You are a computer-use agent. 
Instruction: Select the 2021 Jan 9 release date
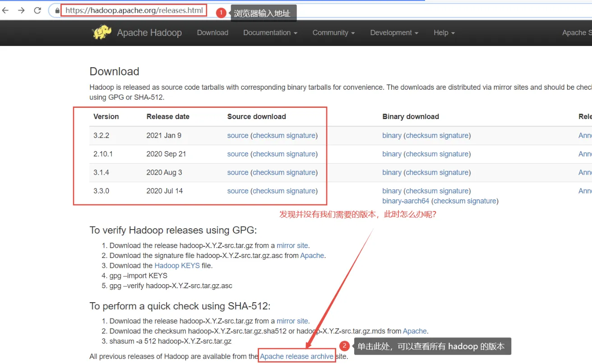pos(164,135)
